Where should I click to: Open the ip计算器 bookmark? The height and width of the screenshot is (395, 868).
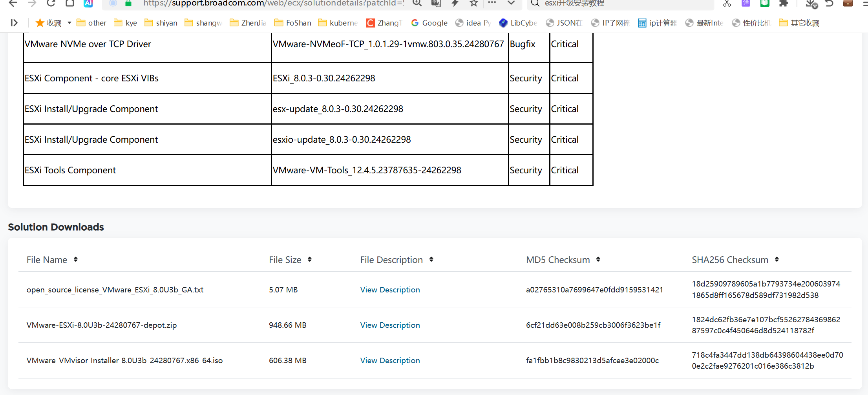point(657,23)
